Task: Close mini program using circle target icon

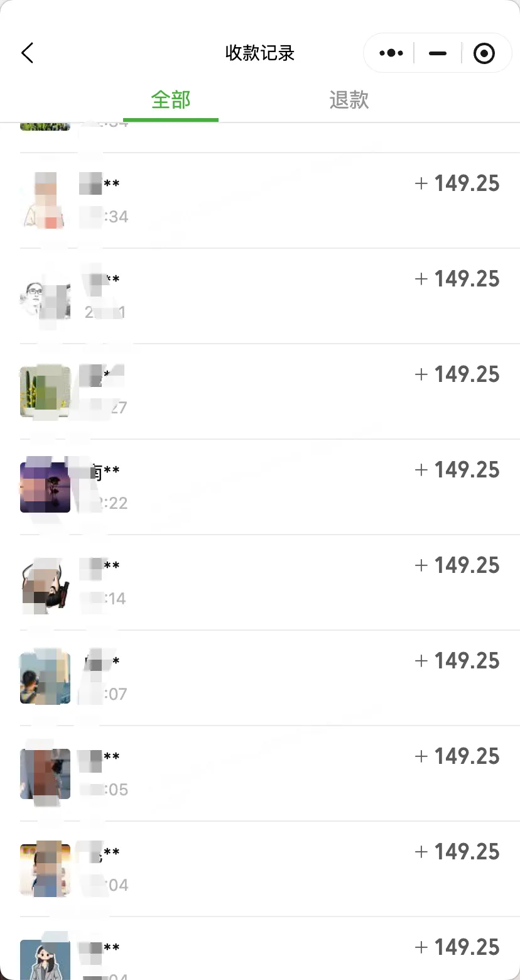Action: pyautogui.click(x=484, y=53)
